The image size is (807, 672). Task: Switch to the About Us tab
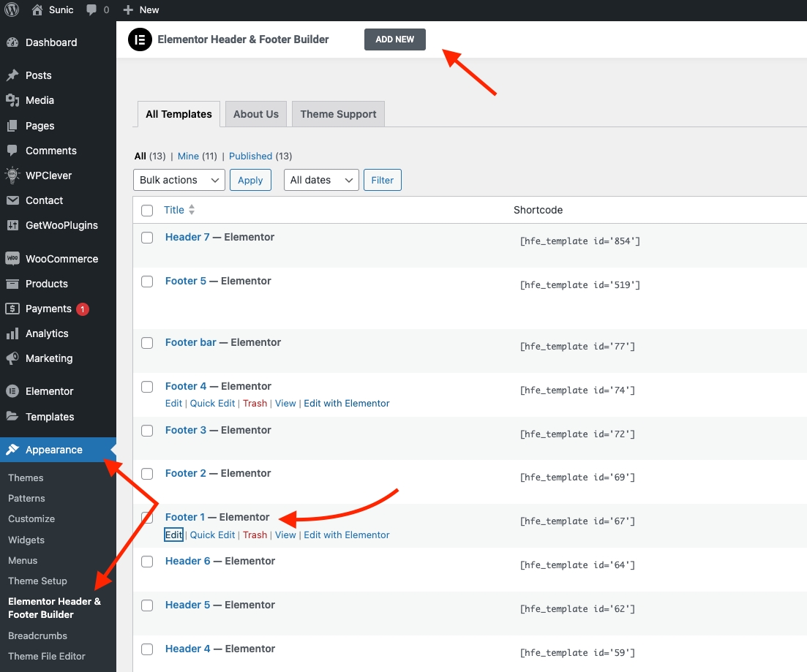click(256, 114)
